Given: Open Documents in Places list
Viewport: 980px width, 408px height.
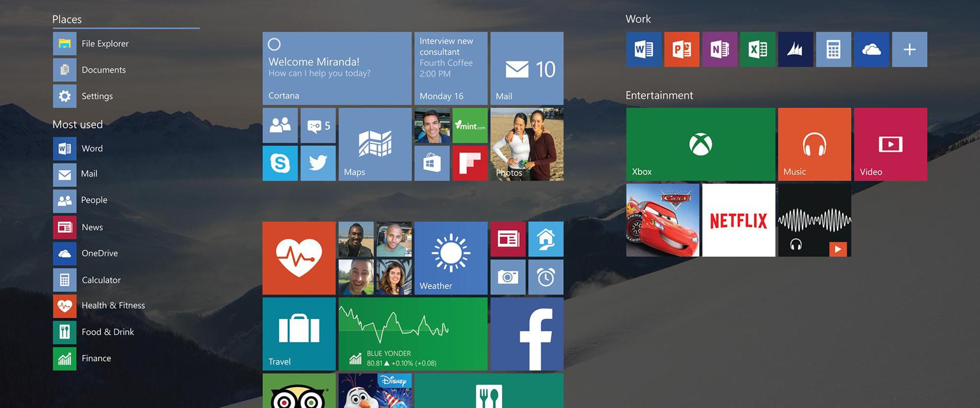Looking at the screenshot, I should 89,70.
